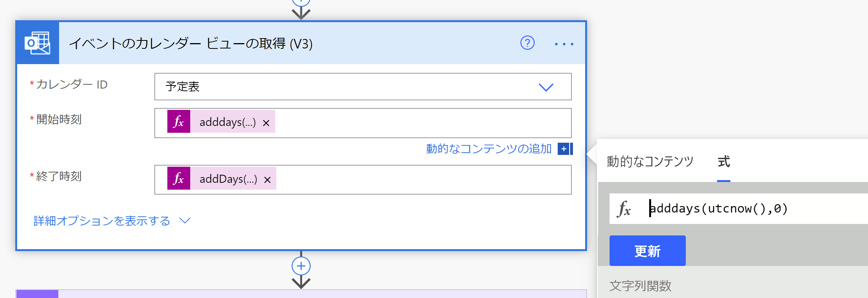868x298 pixels.
Task: Open the カレンダー ID dropdown
Action: [x=547, y=87]
